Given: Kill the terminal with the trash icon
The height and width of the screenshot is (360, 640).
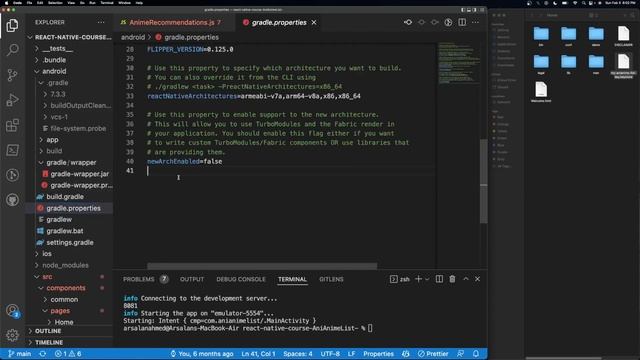Looking at the screenshot, I should click(x=452, y=279).
